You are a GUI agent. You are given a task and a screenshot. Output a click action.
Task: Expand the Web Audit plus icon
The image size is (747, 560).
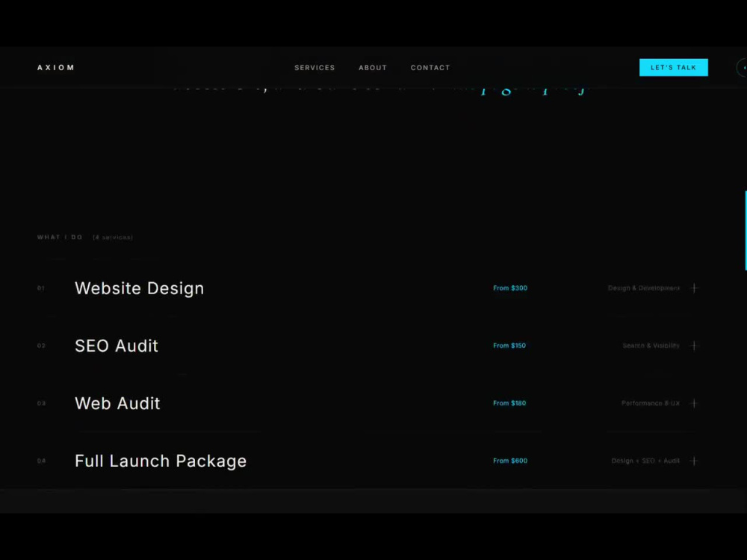click(694, 403)
